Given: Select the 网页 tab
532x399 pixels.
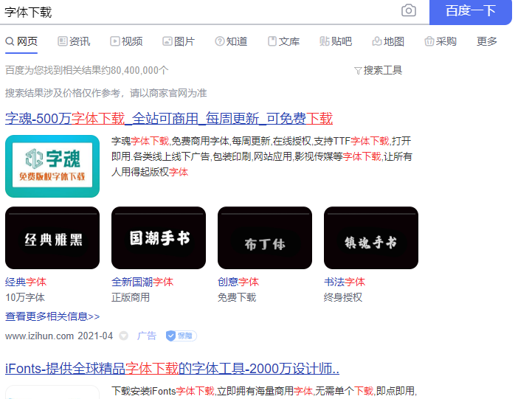Looking at the screenshot, I should point(21,41).
